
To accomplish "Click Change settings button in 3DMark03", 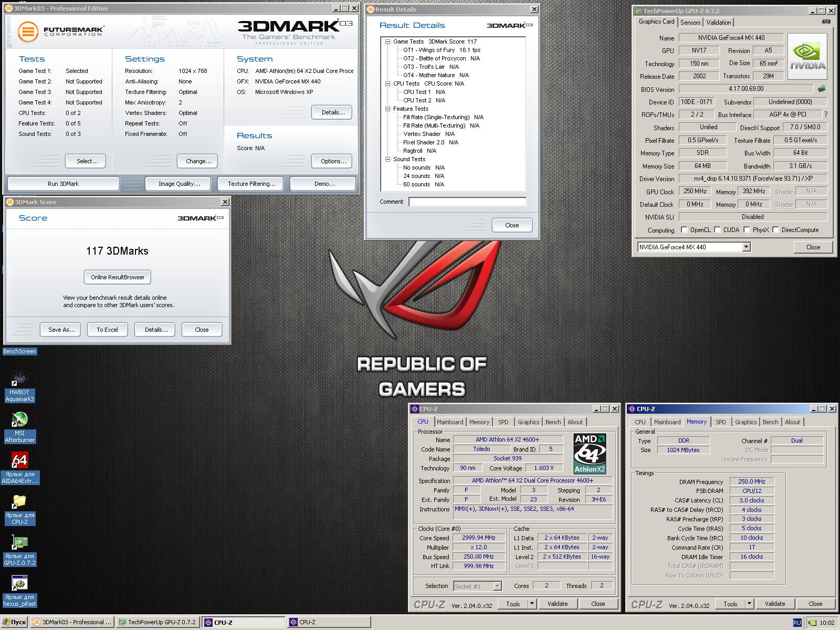I will [198, 161].
